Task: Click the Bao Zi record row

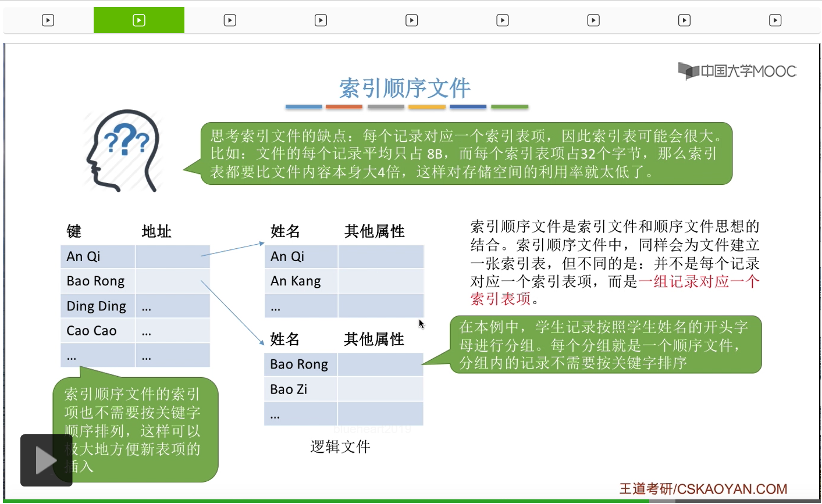Action: click(344, 389)
